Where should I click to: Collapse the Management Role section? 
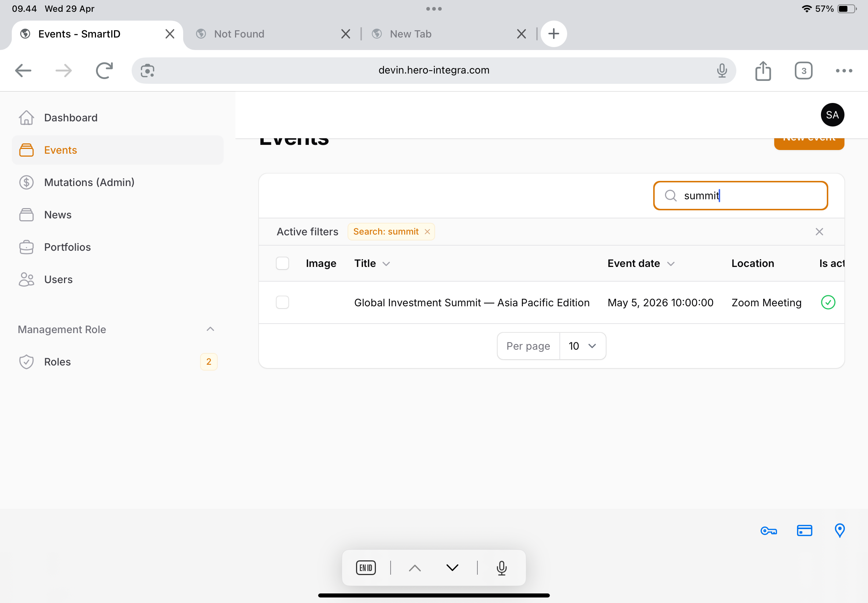click(210, 329)
